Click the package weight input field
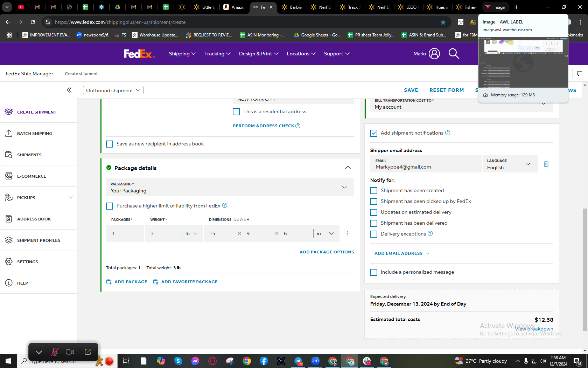 click(x=163, y=233)
